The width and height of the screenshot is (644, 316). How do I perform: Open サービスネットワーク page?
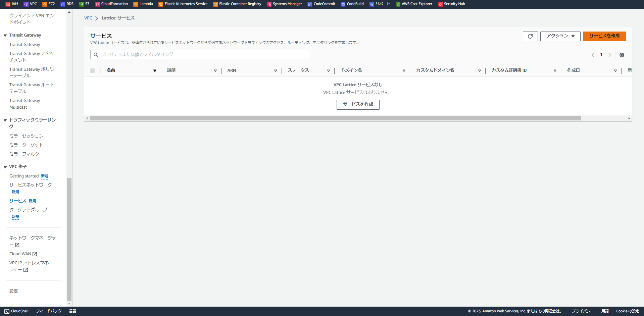[x=31, y=185]
